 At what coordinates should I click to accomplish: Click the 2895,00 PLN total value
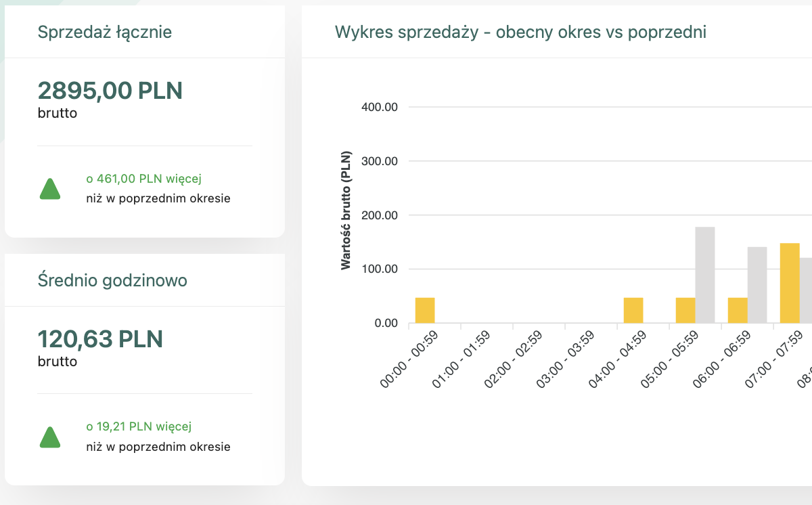(x=110, y=90)
